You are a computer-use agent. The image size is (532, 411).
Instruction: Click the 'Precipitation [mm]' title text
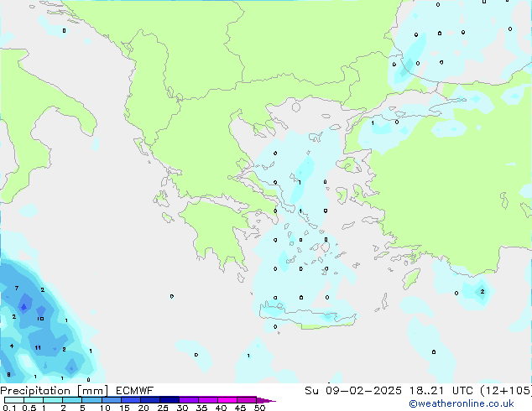pos(54,391)
